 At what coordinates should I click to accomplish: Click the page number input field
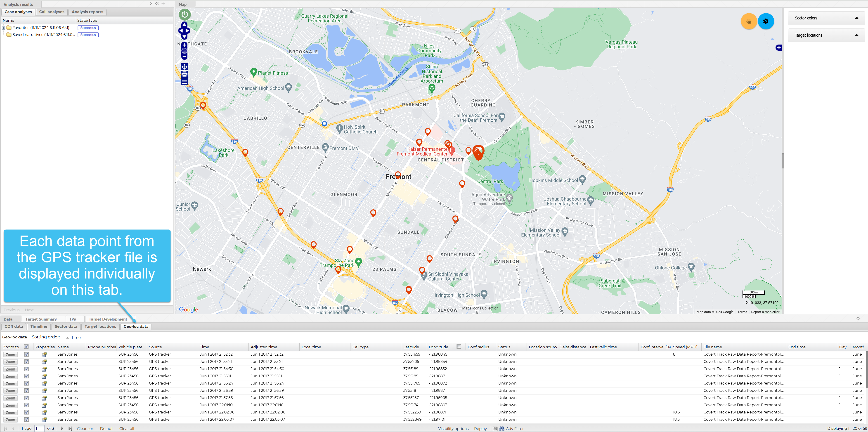[39, 429]
